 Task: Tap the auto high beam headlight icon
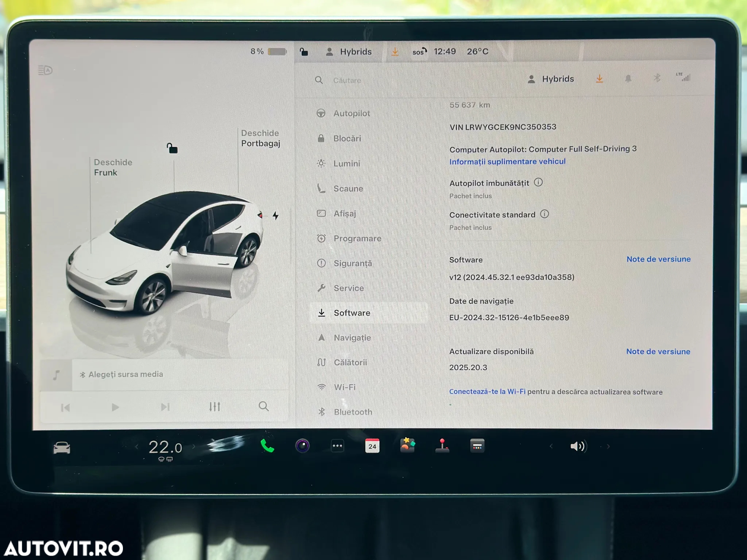point(45,70)
